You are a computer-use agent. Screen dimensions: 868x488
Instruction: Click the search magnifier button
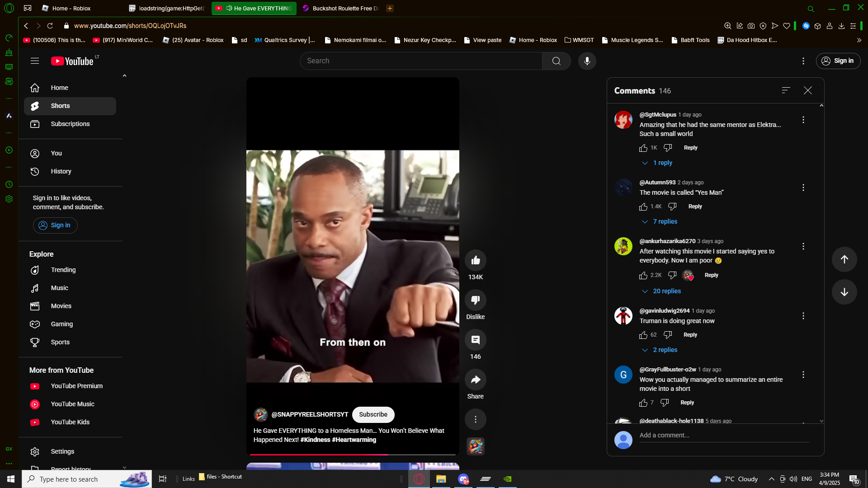556,61
